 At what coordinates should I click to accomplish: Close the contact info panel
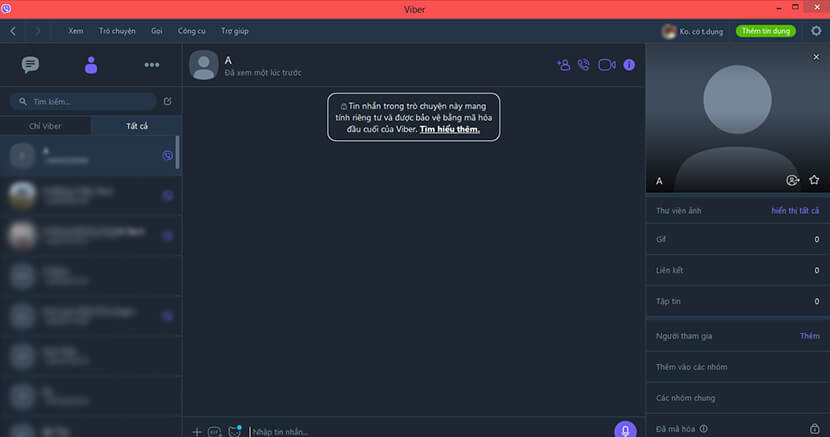tap(816, 57)
